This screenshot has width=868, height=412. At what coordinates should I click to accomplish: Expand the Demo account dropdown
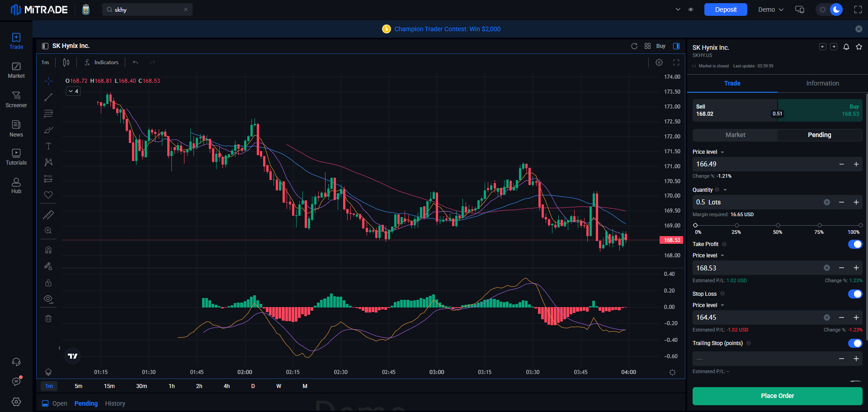(x=771, y=9)
